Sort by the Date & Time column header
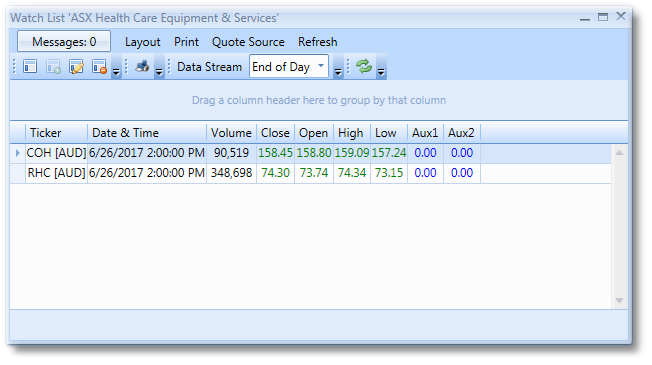This screenshot has height=365, width=652. click(x=147, y=133)
